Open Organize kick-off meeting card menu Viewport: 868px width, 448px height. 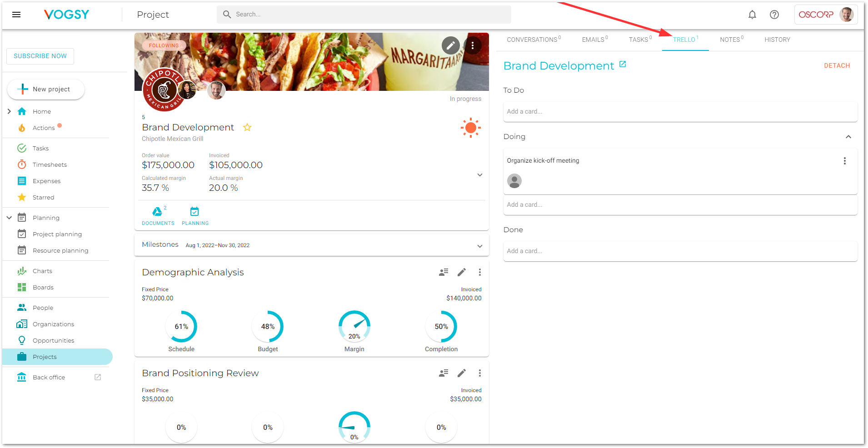tap(844, 161)
